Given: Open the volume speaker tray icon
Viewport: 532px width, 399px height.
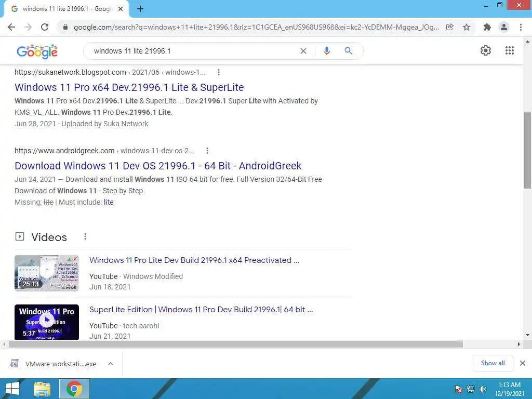Looking at the screenshot, I should [x=483, y=389].
